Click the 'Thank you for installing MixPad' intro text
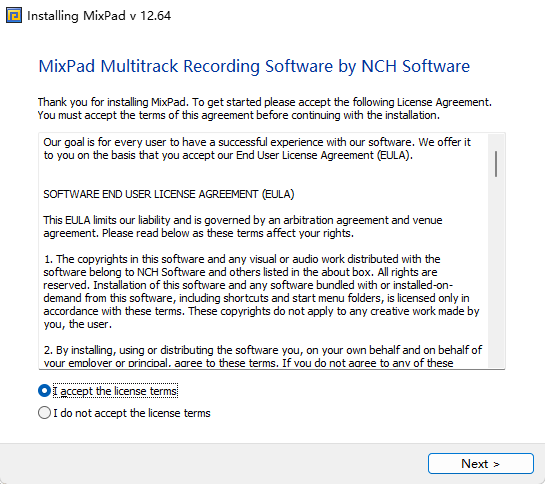 tap(265, 102)
